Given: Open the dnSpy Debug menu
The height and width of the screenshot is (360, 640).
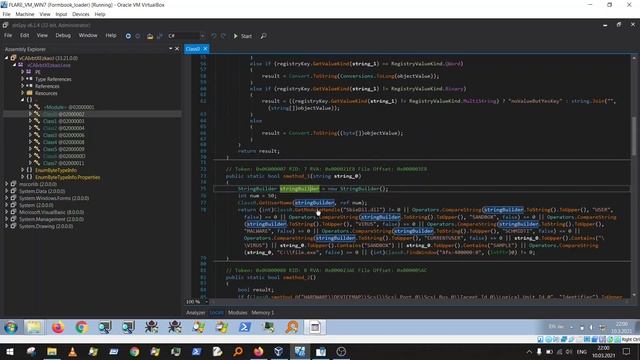Looking at the screenshot, I should click(63, 36).
